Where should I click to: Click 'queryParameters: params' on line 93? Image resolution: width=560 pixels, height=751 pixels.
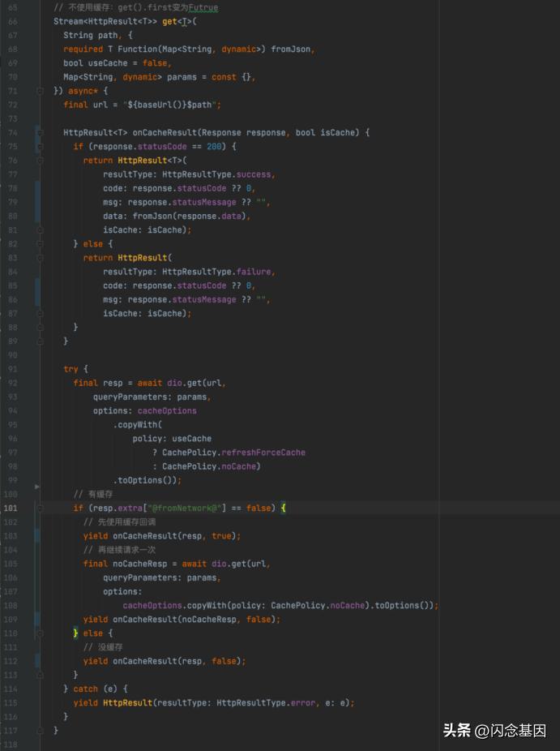(x=150, y=397)
